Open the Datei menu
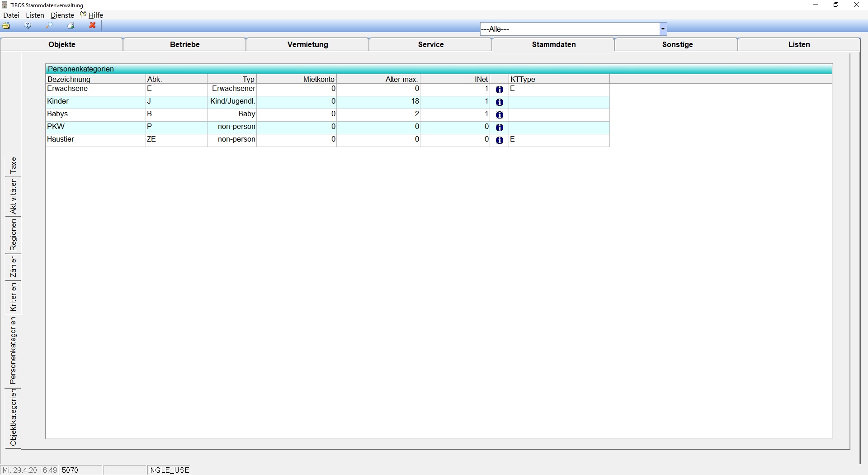 11,15
